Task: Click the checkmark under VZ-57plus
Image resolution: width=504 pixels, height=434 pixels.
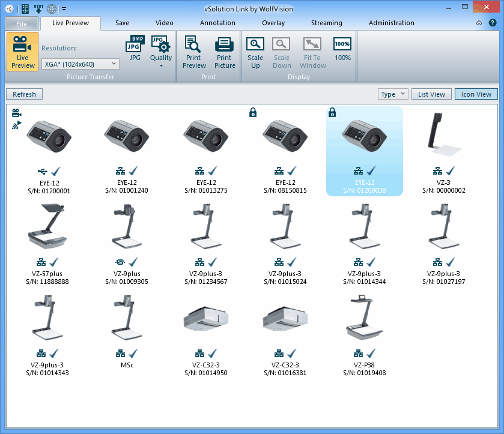Action: [53, 262]
